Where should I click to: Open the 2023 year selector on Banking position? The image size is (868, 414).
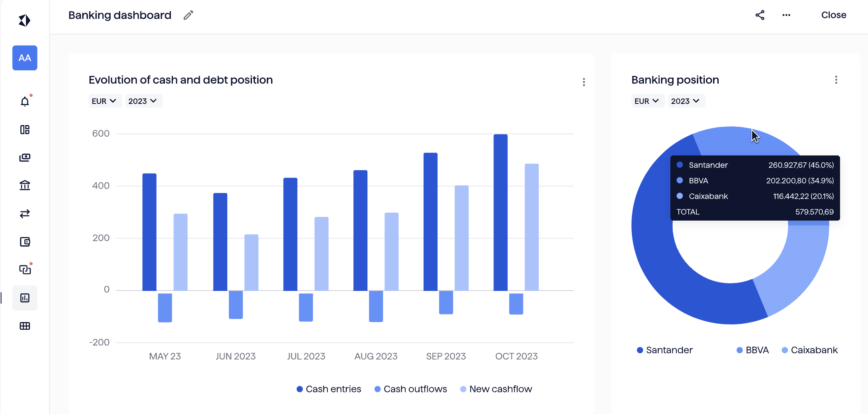click(686, 101)
